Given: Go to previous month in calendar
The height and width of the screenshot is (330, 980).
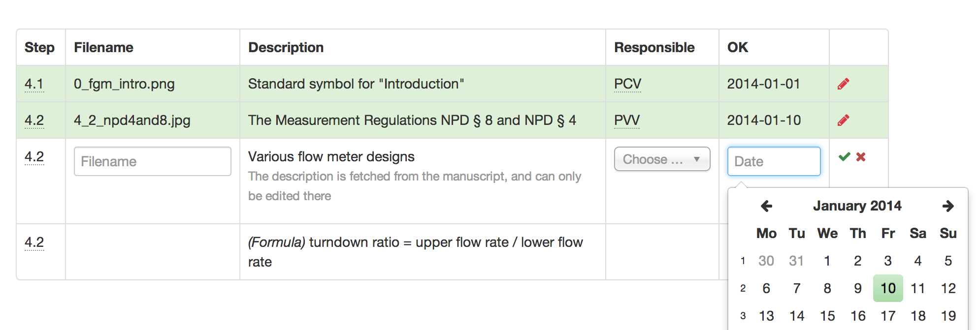Looking at the screenshot, I should [x=766, y=206].
